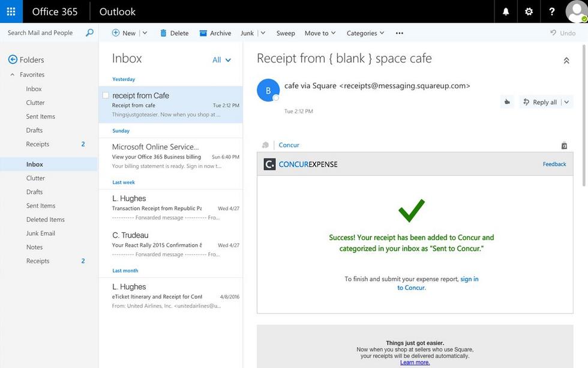Click the Like thumbs-up icon on the message
Image resolution: width=588 pixels, height=368 pixels.
click(x=507, y=101)
